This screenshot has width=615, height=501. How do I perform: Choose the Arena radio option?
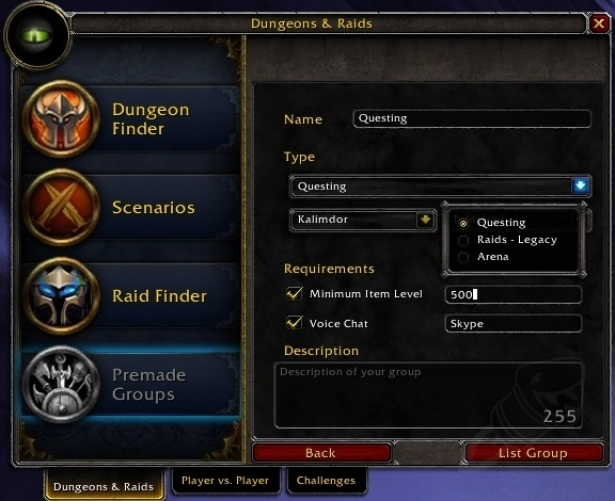(x=463, y=257)
